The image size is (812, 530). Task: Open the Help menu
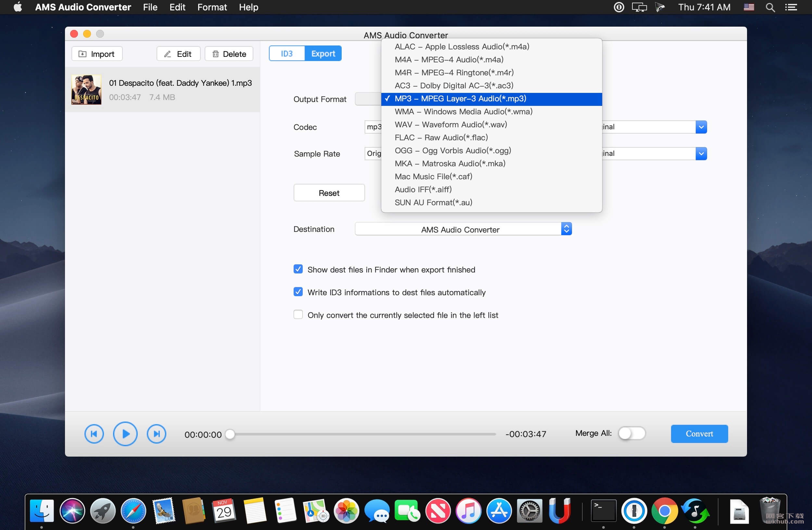coord(248,7)
